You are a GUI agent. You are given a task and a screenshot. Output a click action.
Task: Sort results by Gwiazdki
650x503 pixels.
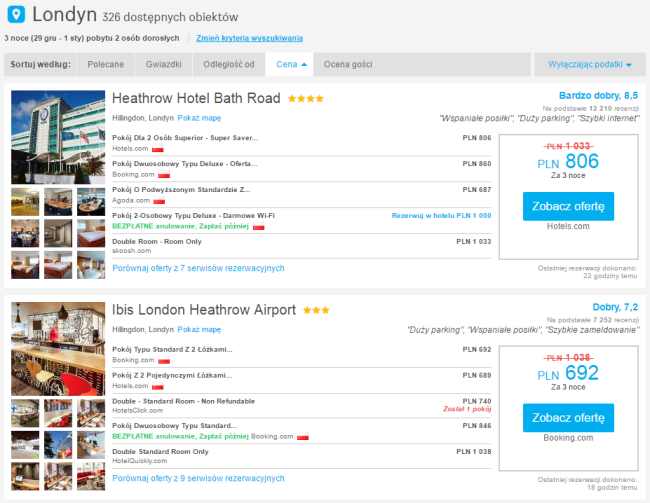click(x=163, y=64)
